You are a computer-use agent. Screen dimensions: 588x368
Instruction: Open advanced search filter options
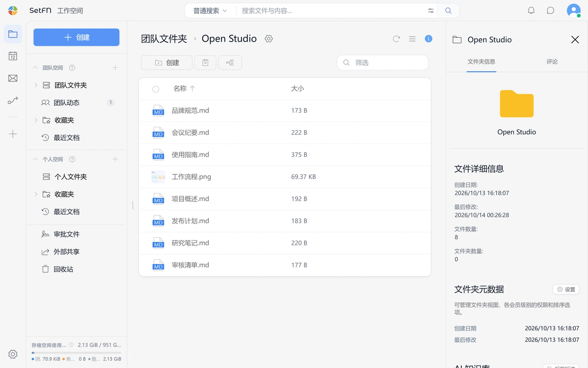click(x=431, y=11)
